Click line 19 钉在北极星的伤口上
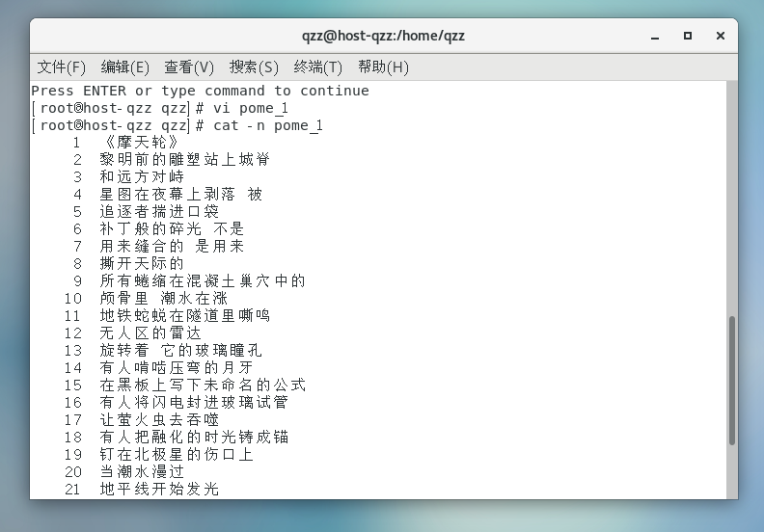The image size is (764, 532). 177,455
